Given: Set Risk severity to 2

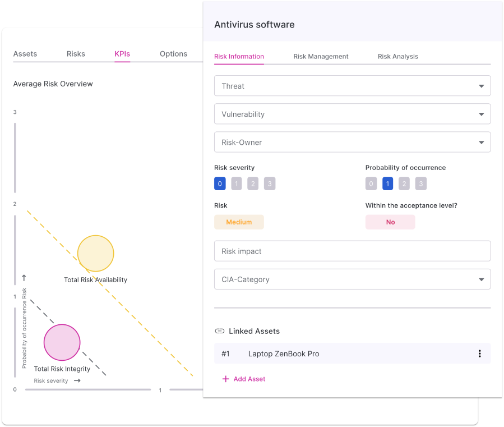Looking at the screenshot, I should click(x=253, y=183).
